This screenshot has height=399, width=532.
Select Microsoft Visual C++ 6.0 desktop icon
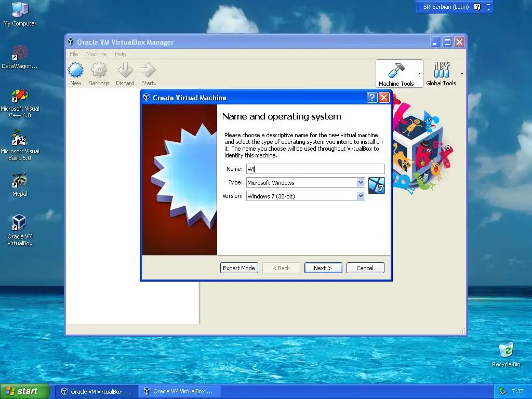20,103
